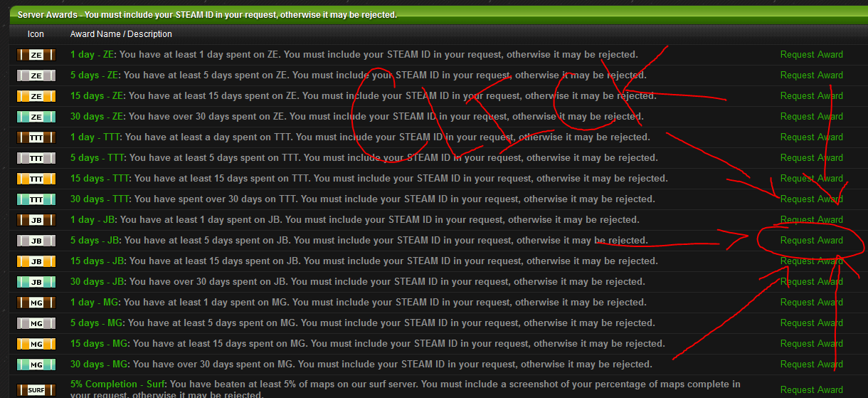The width and height of the screenshot is (868, 398).
Task: Click the 5 days JB silver badge icon
Action: 36,241
